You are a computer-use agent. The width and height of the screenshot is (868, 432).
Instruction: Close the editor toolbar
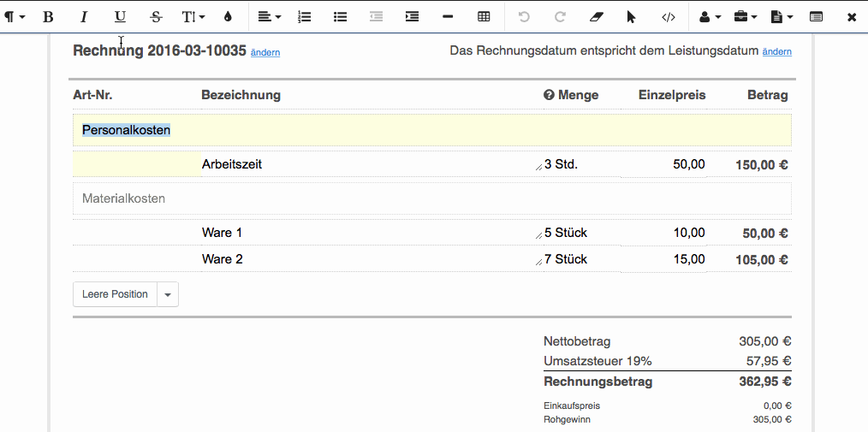point(852,17)
